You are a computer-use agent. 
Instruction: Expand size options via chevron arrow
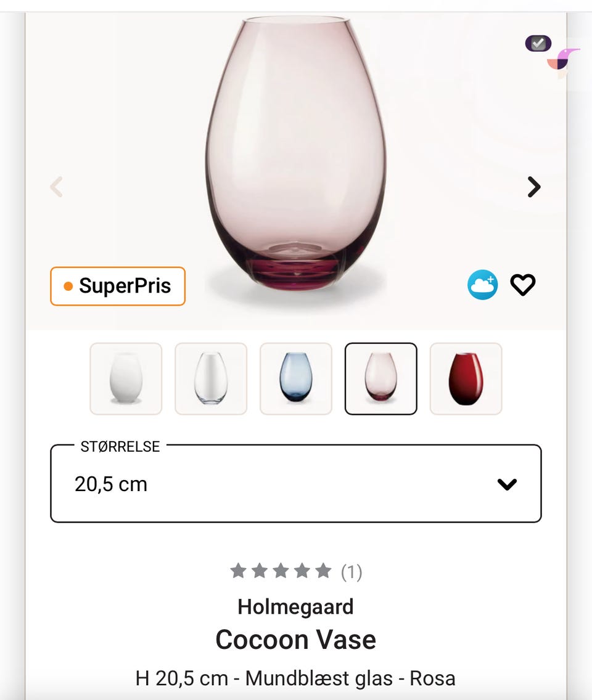point(507,484)
